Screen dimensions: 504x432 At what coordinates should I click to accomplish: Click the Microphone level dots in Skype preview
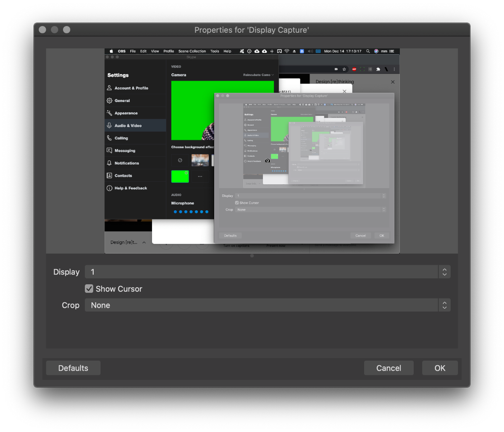[191, 212]
